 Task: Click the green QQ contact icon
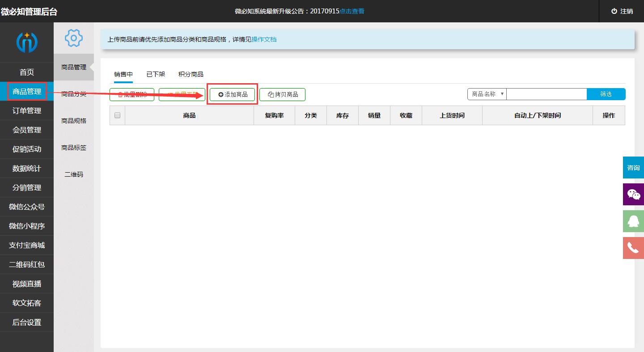pos(633,221)
